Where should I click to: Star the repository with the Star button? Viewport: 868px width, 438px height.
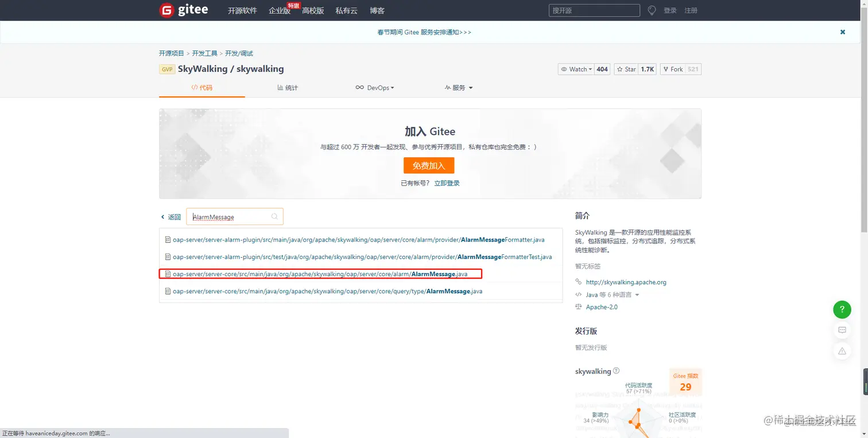(626, 69)
